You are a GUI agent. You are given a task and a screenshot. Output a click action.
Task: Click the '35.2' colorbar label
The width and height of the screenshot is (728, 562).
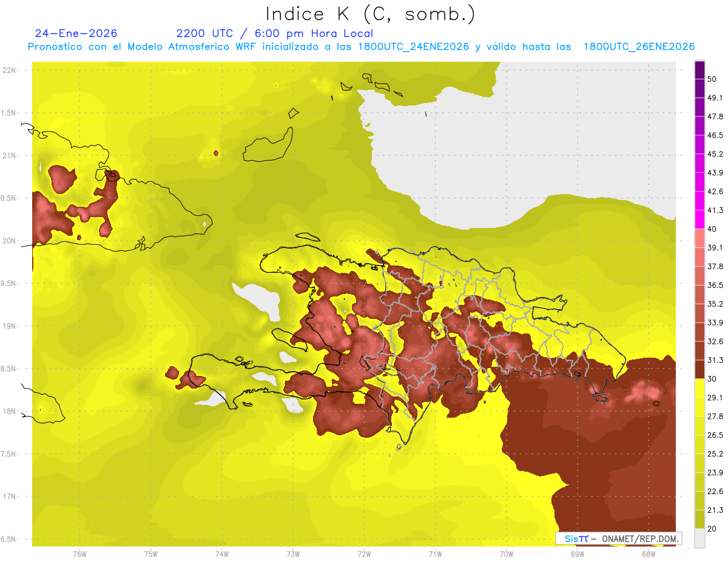coord(715,304)
